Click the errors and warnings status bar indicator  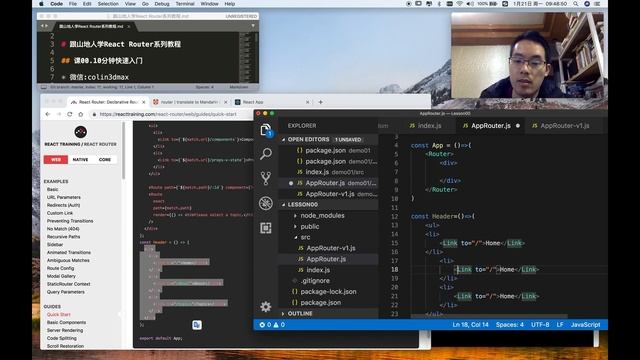point(272,325)
